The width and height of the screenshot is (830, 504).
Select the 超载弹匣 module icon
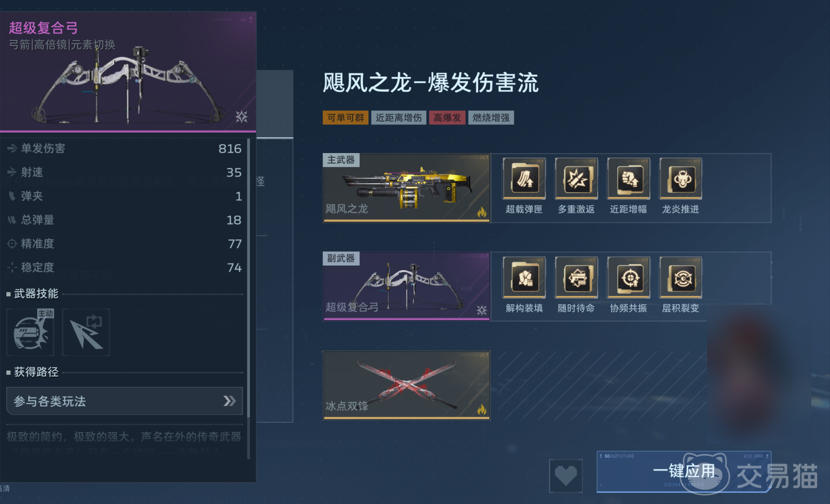tap(524, 178)
